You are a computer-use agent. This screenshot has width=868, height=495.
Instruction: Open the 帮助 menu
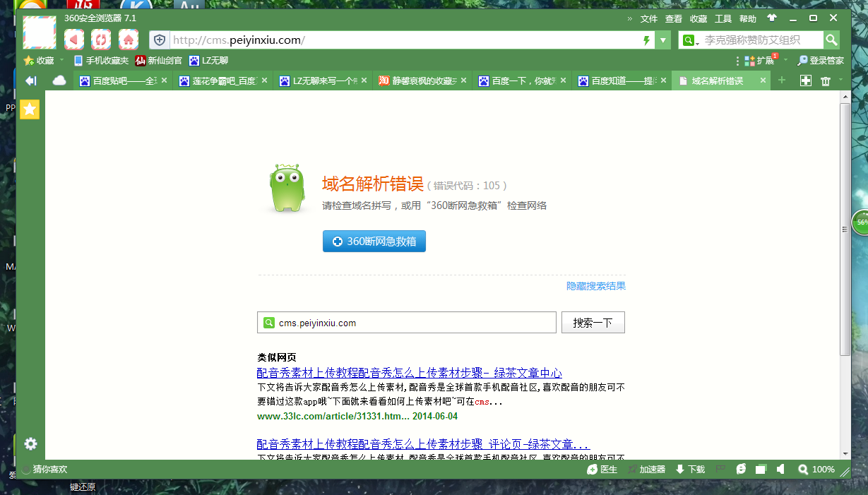747,19
